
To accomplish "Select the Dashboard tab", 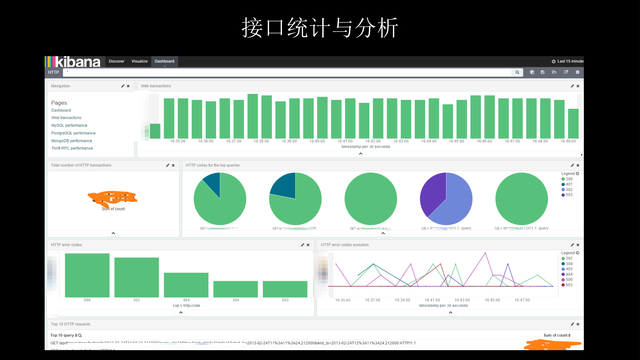I will pos(164,61).
